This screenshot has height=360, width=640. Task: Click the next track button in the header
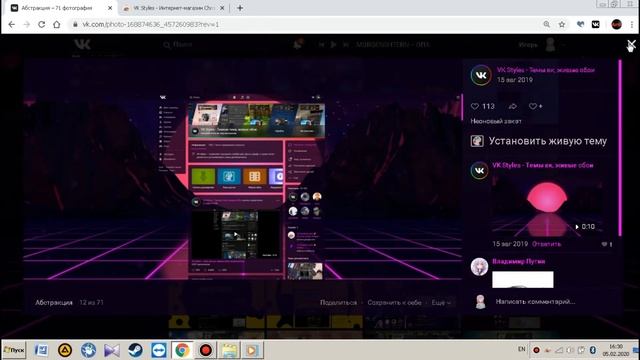346,44
